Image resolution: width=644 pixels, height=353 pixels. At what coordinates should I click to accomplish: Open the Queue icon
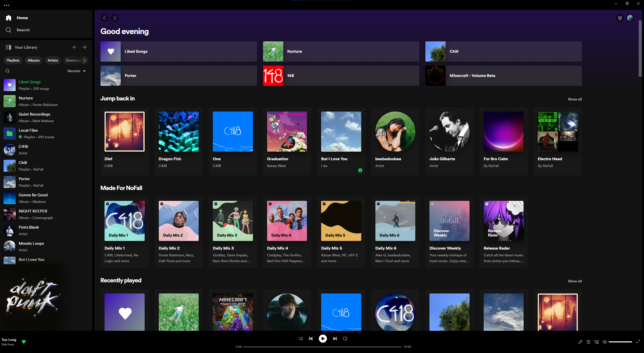588,342
